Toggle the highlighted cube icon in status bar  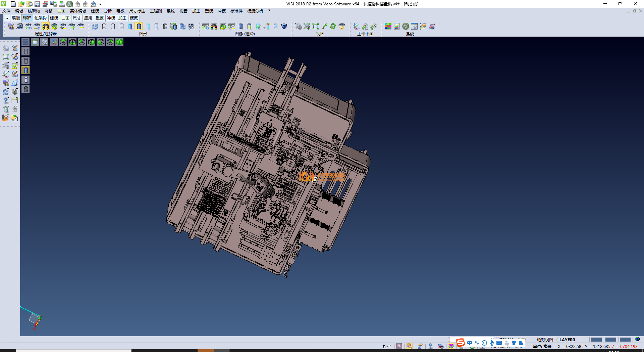pos(451,346)
